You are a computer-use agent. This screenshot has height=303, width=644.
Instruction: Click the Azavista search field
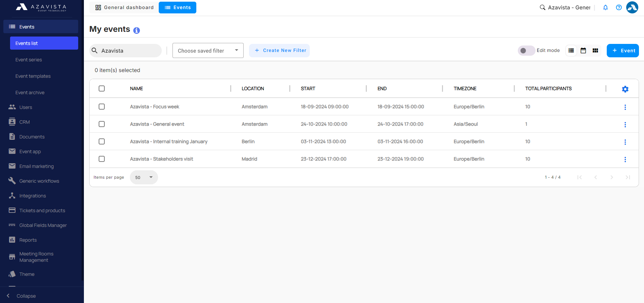pyautogui.click(x=126, y=51)
